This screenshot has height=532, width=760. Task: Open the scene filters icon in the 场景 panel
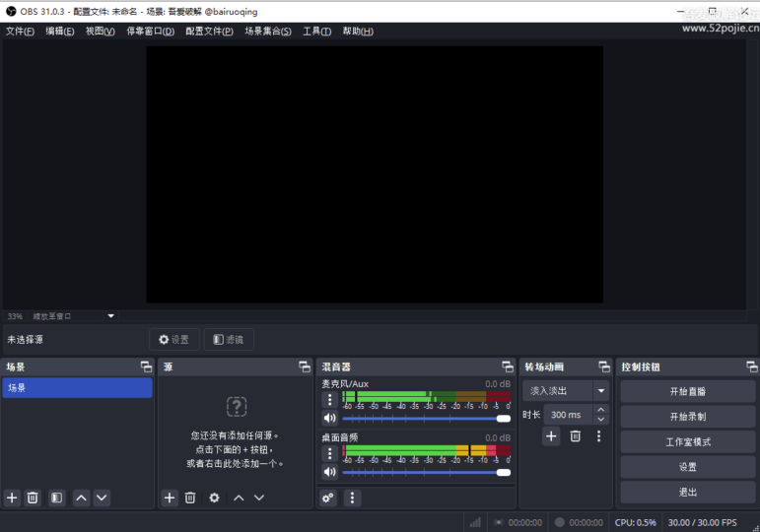pos(57,499)
